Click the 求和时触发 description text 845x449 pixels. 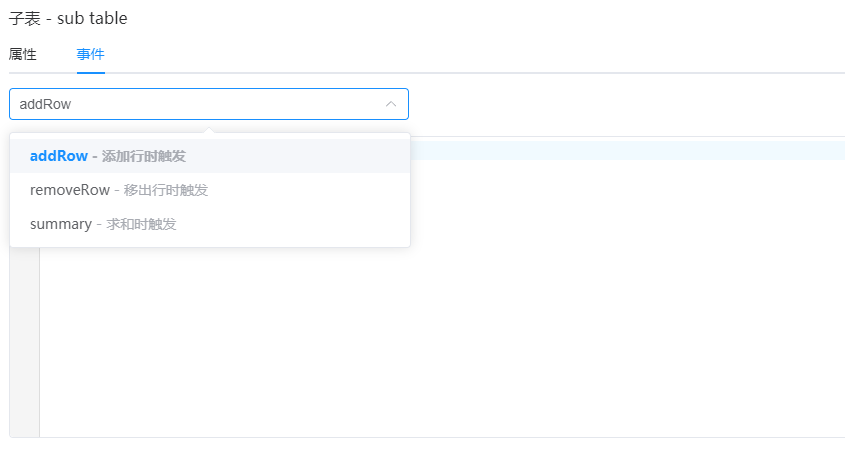click(x=141, y=224)
